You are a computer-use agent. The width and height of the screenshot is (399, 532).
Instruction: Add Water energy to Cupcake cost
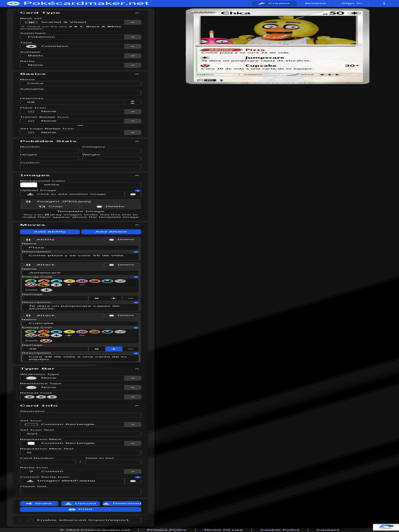tap(56, 332)
